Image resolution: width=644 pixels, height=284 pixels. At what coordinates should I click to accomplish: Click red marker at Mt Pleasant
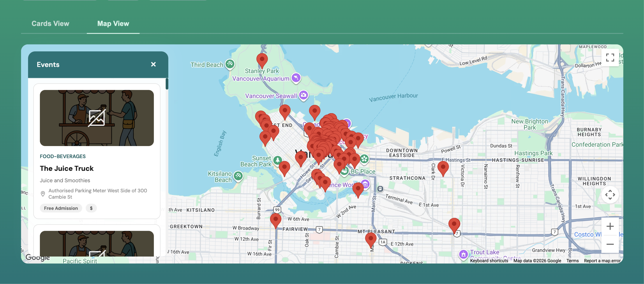click(x=371, y=239)
